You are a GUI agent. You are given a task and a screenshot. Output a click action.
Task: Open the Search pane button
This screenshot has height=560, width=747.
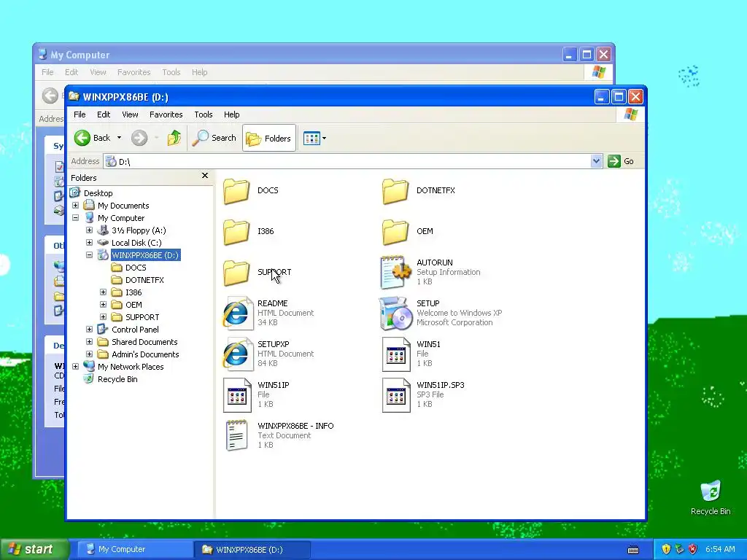click(x=214, y=138)
